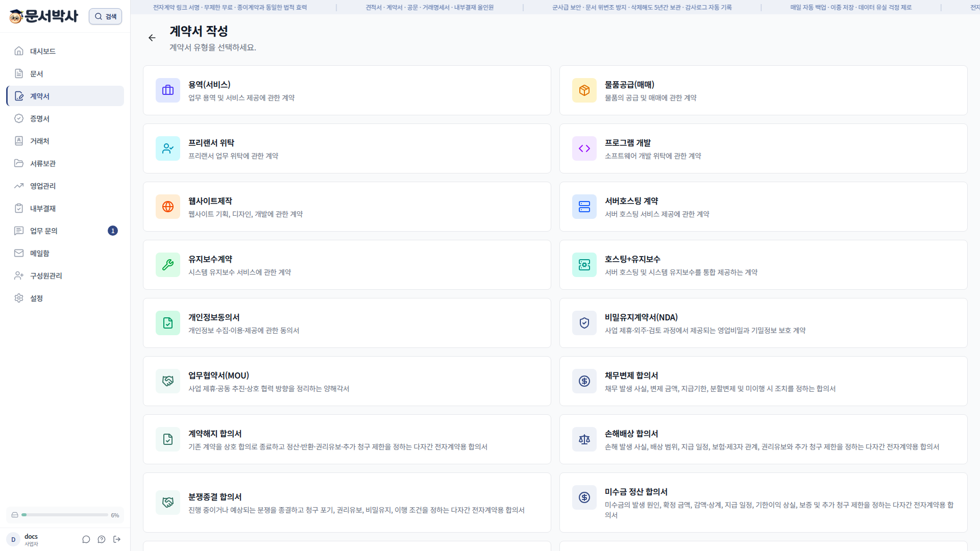Click the 채무변제 합의서 dollar icon

click(584, 381)
